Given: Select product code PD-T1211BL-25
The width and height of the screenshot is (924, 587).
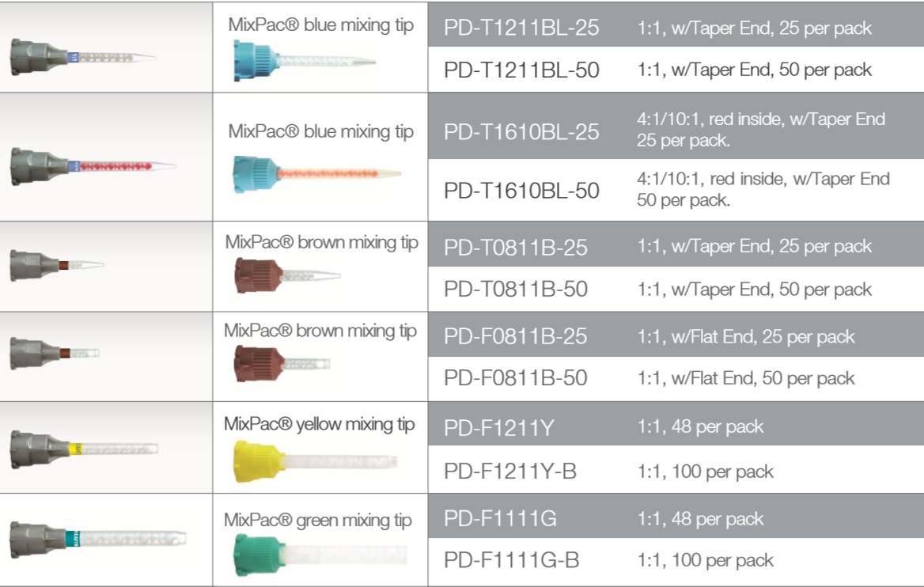Looking at the screenshot, I should pyautogui.click(x=521, y=28).
